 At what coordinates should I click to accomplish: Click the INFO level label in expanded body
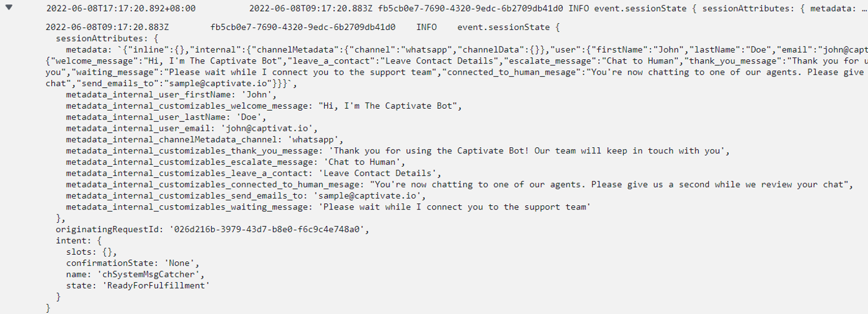pos(427,27)
